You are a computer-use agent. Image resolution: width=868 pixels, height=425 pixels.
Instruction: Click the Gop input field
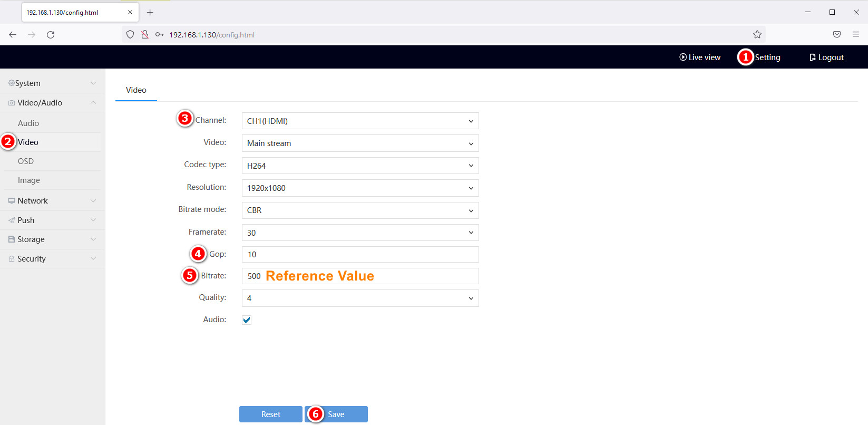click(x=360, y=255)
